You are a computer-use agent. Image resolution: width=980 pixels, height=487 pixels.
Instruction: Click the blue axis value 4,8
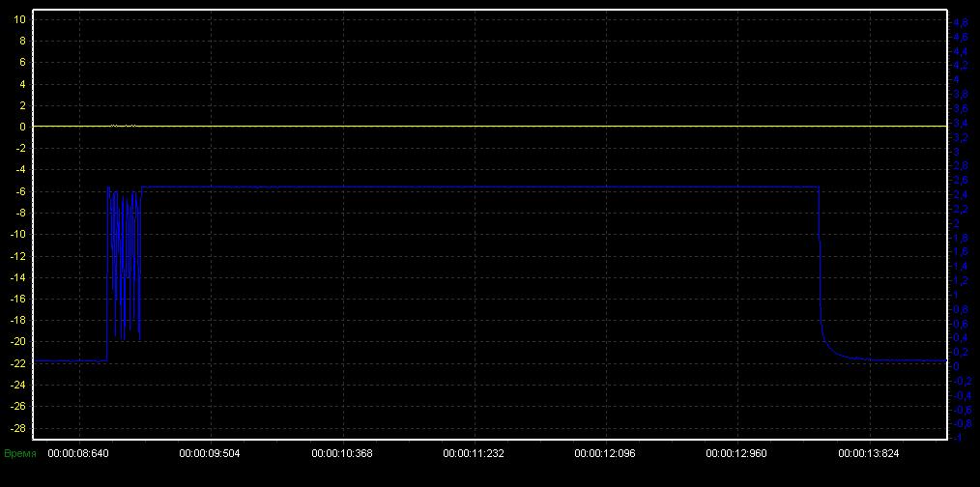tap(961, 22)
